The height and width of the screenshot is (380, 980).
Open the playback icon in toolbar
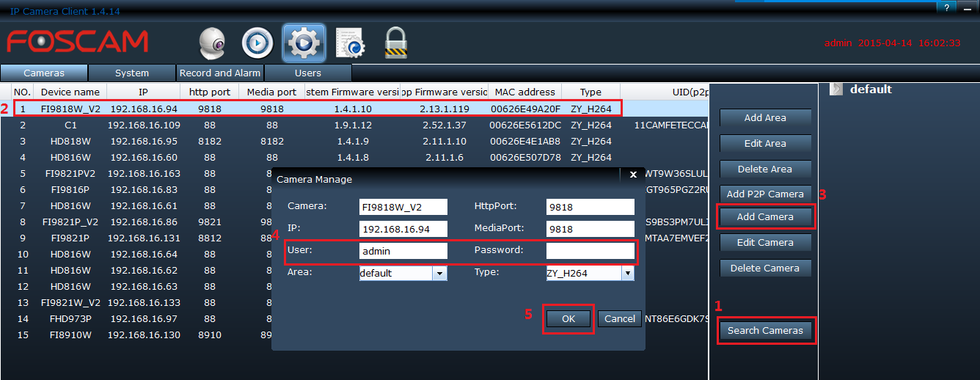click(x=257, y=43)
